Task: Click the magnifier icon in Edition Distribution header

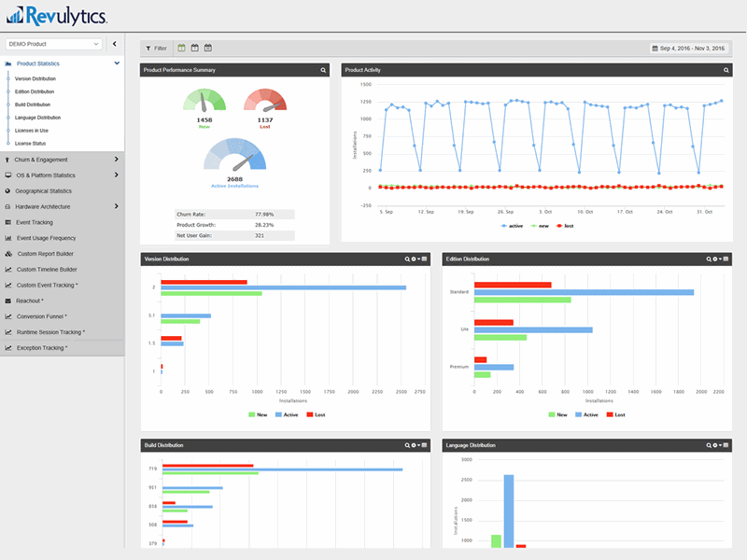Action: [709, 259]
